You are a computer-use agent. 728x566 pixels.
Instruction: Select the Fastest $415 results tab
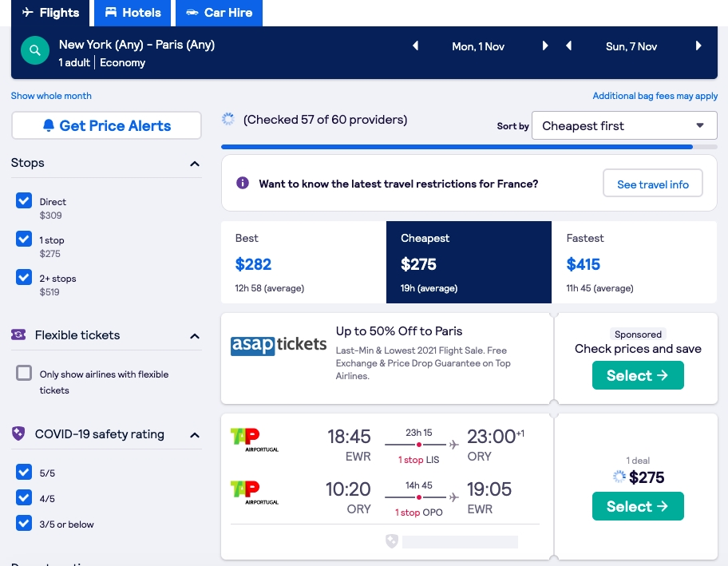pyautogui.click(x=634, y=263)
